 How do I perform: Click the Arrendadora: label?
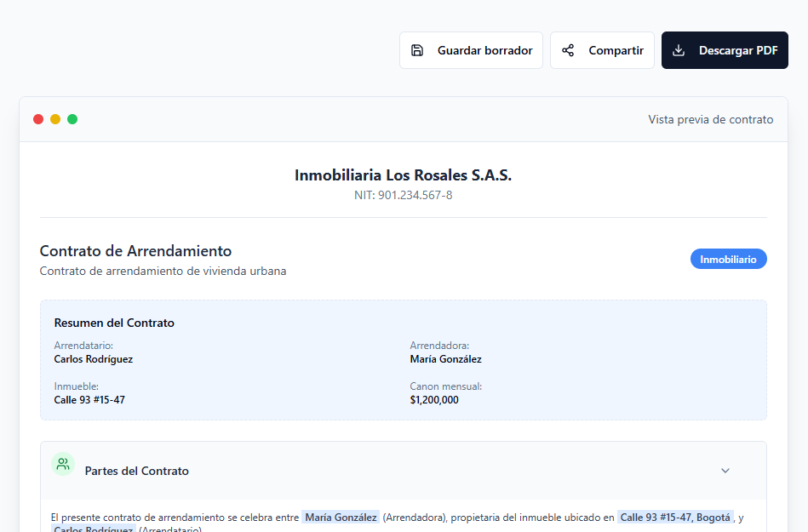[x=439, y=346]
